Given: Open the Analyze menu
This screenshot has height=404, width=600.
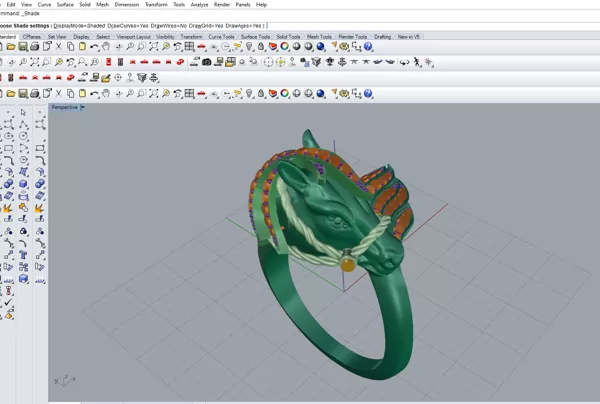Looking at the screenshot, I should click(199, 5).
